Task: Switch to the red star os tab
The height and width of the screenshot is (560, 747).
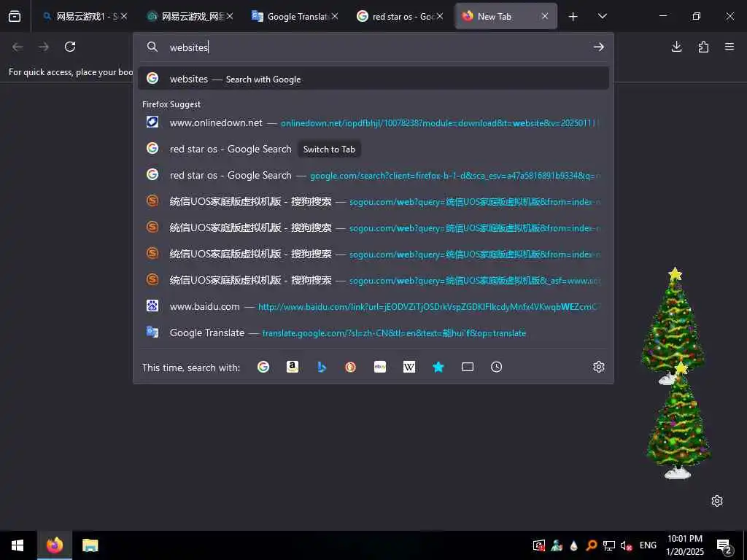Action: (398, 16)
